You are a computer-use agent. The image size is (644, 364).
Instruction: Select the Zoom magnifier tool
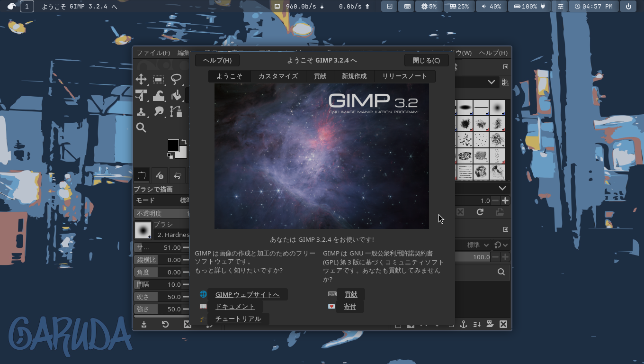(141, 127)
